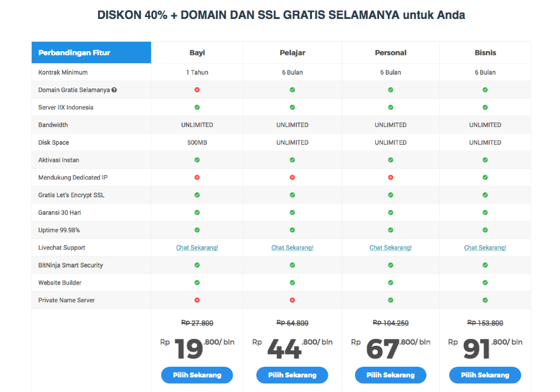Click the help icon beside Domain Gratis Selamanya

coord(114,90)
